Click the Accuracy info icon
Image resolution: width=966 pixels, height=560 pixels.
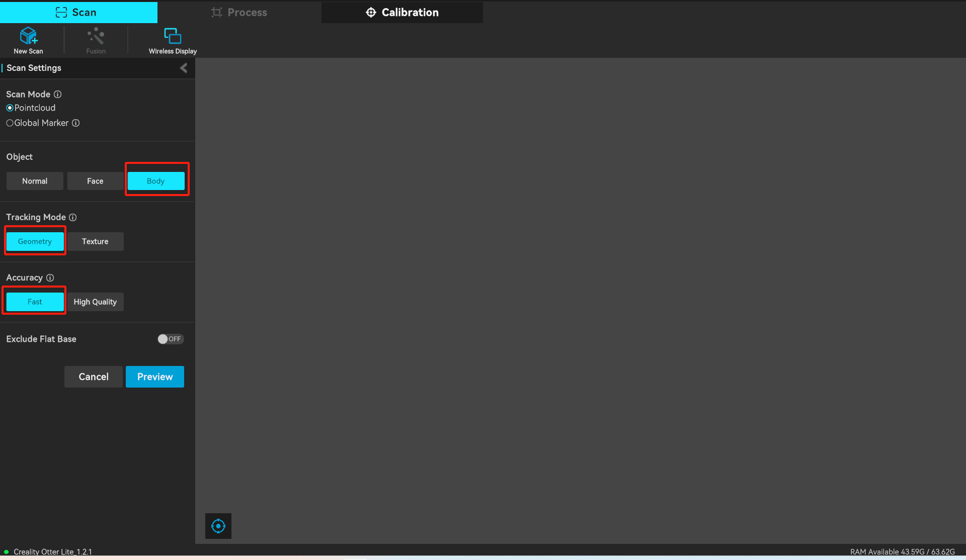click(50, 277)
